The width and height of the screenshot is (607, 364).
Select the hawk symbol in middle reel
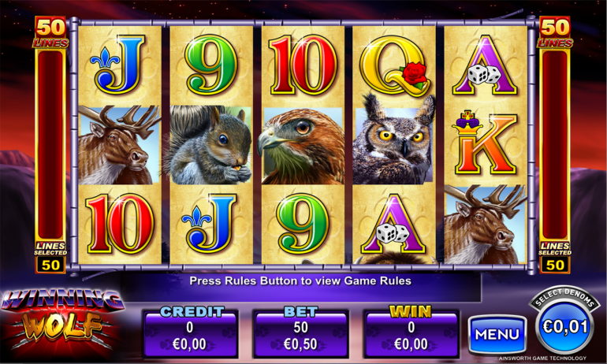303,145
